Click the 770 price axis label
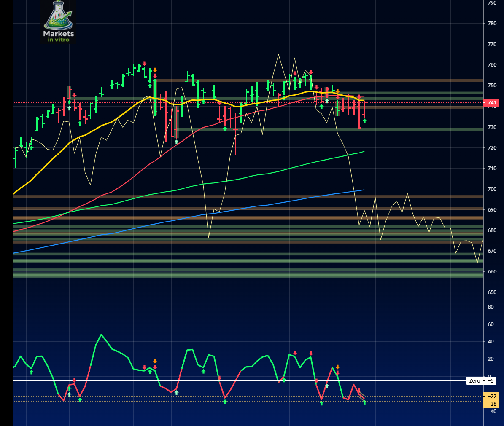Screen dimensions: 504x426 tap(492, 44)
